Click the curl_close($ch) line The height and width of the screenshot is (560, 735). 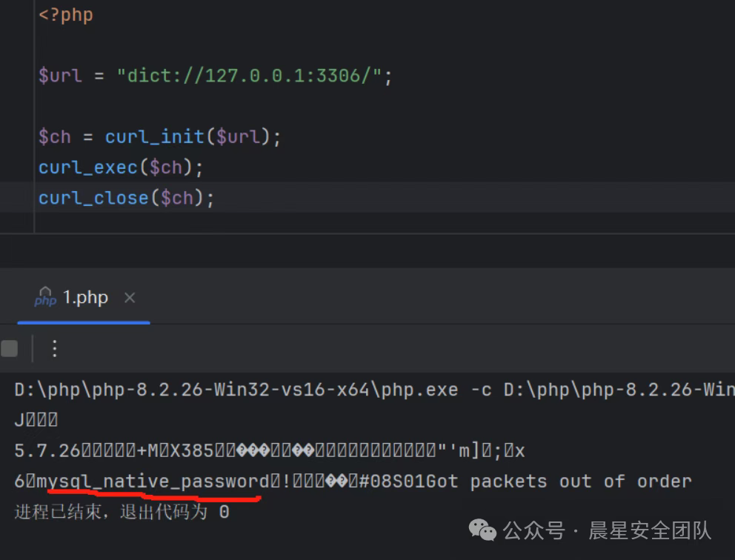click(126, 198)
